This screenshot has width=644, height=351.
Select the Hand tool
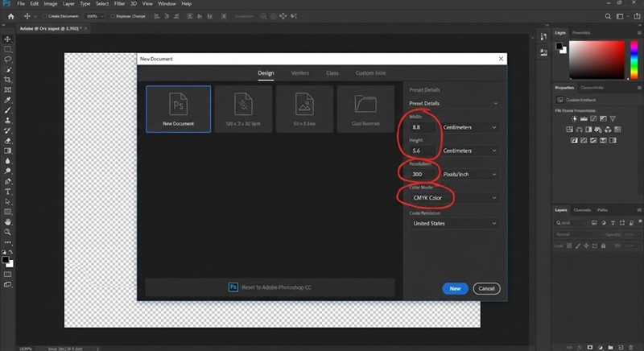[7, 222]
